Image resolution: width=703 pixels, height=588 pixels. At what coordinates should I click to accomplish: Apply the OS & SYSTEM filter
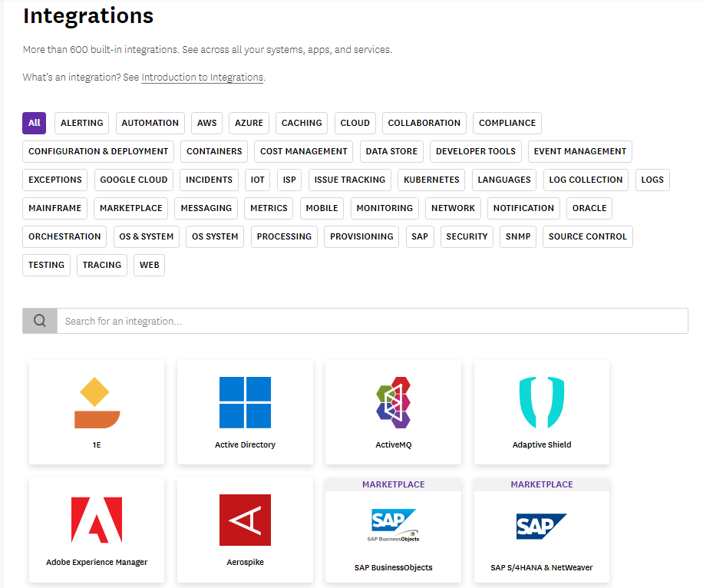click(146, 237)
